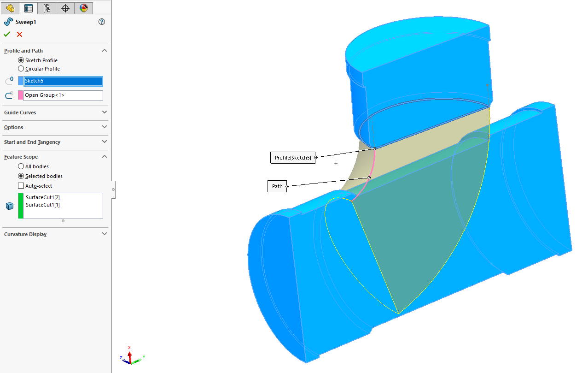588x373 pixels.
Task: Open ConfigurationManager from the panel tabs
Action: coord(47,8)
